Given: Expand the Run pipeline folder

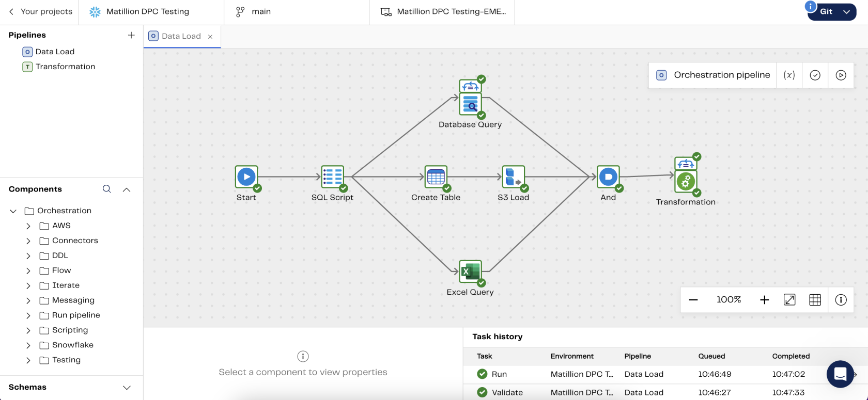Looking at the screenshot, I should (x=28, y=316).
